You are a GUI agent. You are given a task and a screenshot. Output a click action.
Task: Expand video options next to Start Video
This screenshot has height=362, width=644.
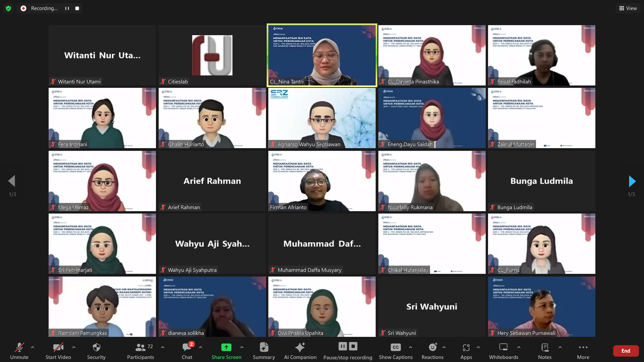click(x=73, y=348)
